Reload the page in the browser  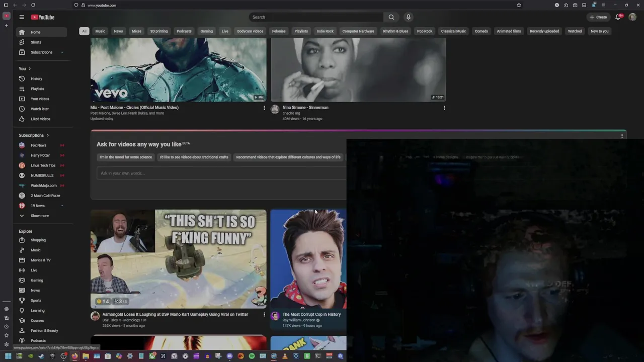tap(33, 5)
